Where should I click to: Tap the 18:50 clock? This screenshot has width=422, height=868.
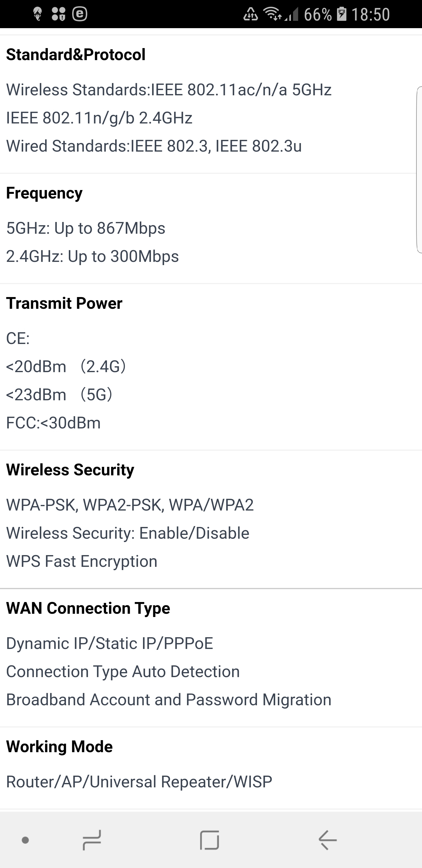(370, 14)
